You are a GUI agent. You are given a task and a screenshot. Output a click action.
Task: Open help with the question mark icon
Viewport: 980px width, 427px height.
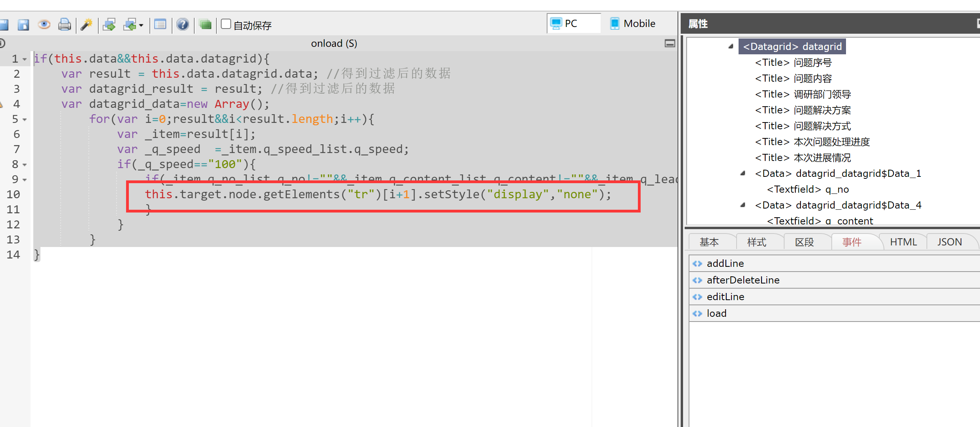tap(183, 25)
